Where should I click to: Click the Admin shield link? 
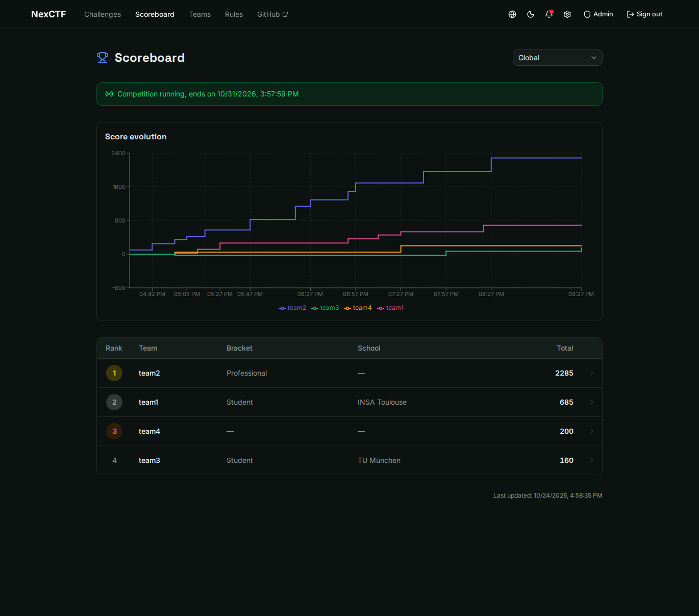point(598,14)
